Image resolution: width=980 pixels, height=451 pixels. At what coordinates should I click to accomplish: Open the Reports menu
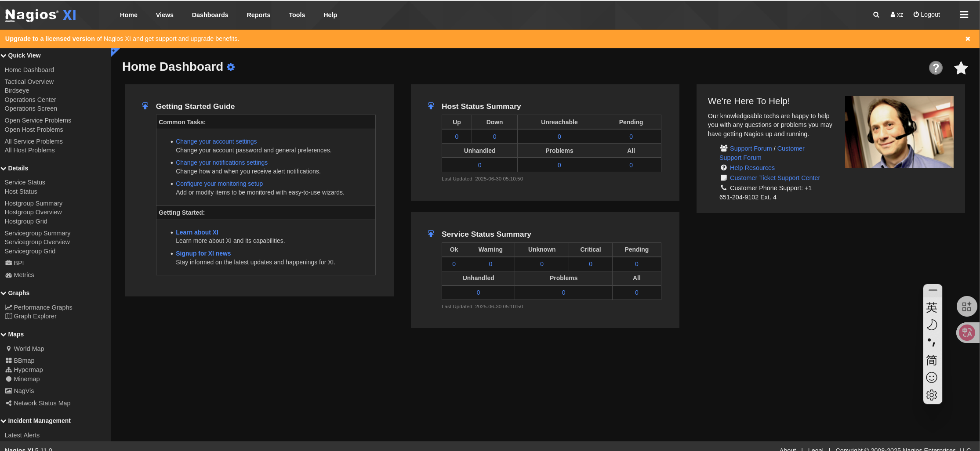tap(258, 15)
